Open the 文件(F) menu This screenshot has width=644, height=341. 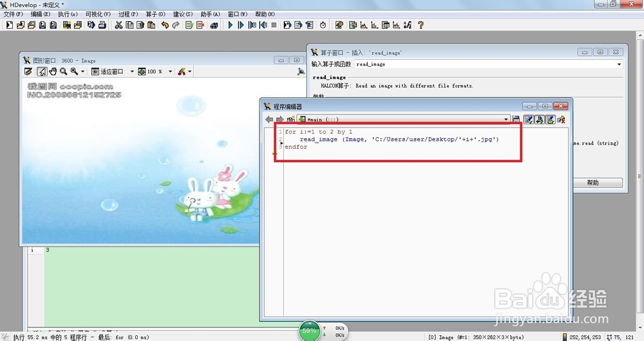(x=13, y=14)
